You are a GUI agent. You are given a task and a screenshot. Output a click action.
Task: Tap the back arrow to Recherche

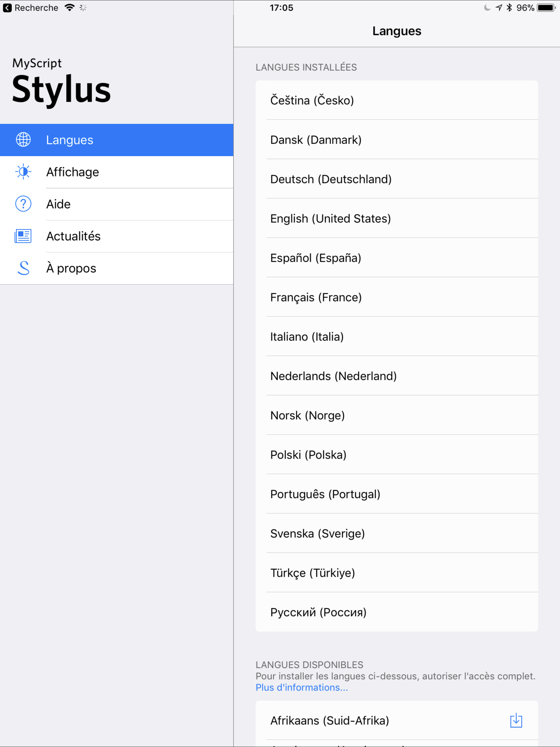[7, 8]
